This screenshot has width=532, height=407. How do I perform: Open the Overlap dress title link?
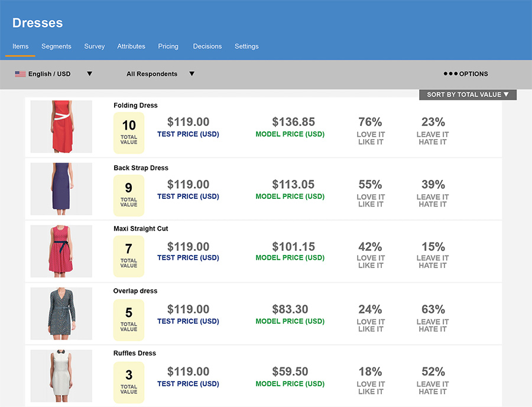click(x=135, y=291)
